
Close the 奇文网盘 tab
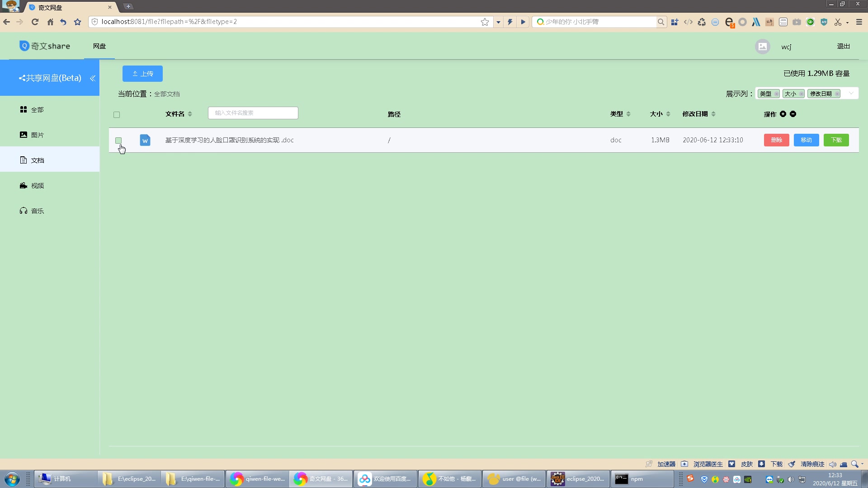click(110, 7)
